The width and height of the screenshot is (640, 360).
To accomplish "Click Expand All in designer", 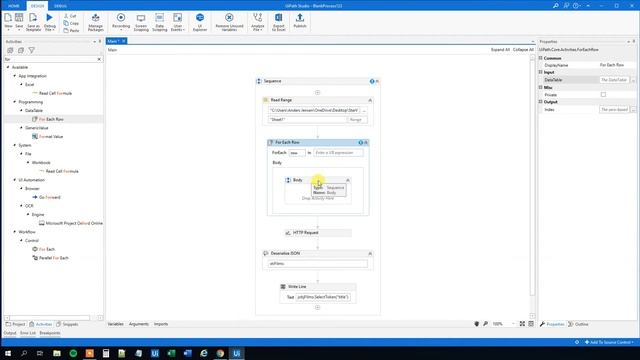I will pos(500,49).
